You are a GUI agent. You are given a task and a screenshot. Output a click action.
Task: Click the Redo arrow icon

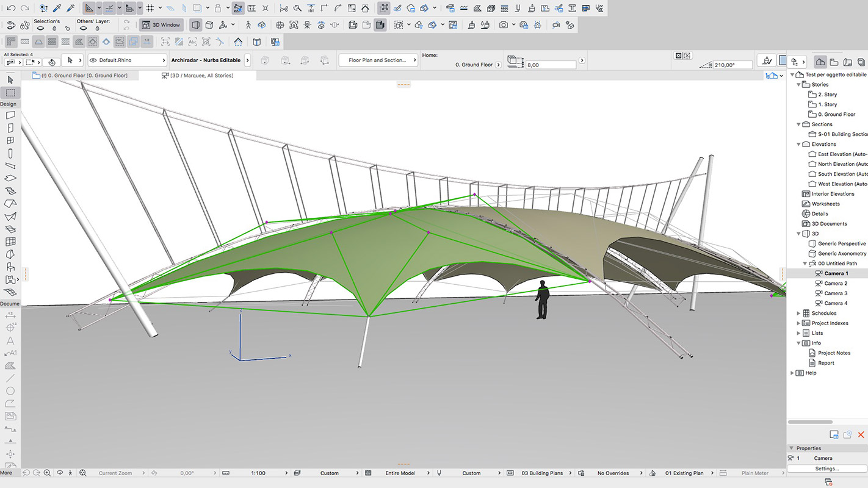(24, 9)
